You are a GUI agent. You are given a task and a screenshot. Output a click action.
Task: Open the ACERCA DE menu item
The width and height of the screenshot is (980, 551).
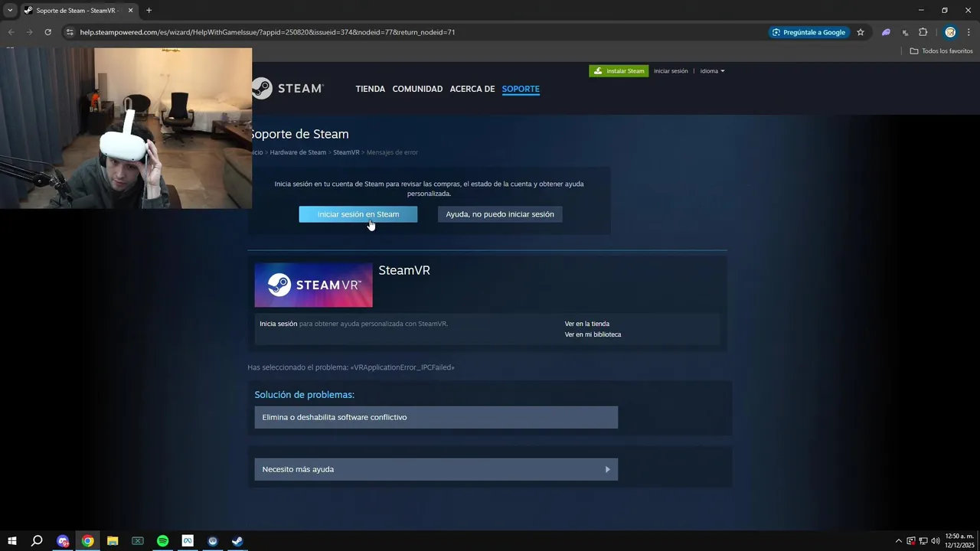[x=472, y=89]
